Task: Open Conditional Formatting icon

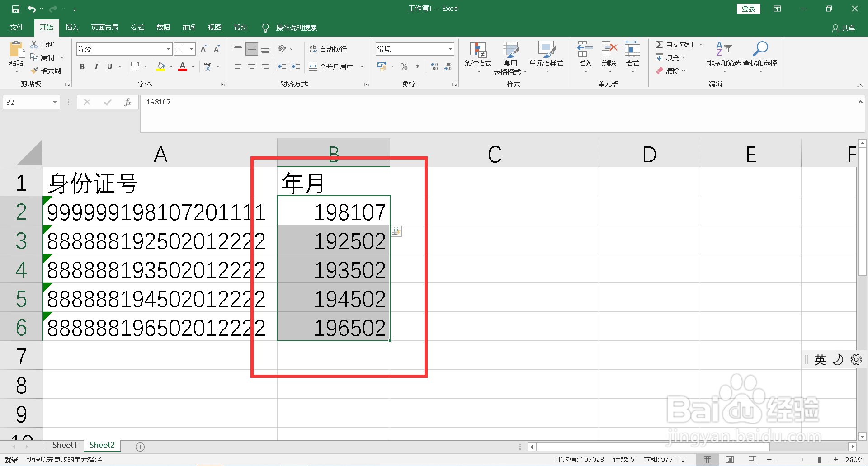Action: tap(478, 51)
